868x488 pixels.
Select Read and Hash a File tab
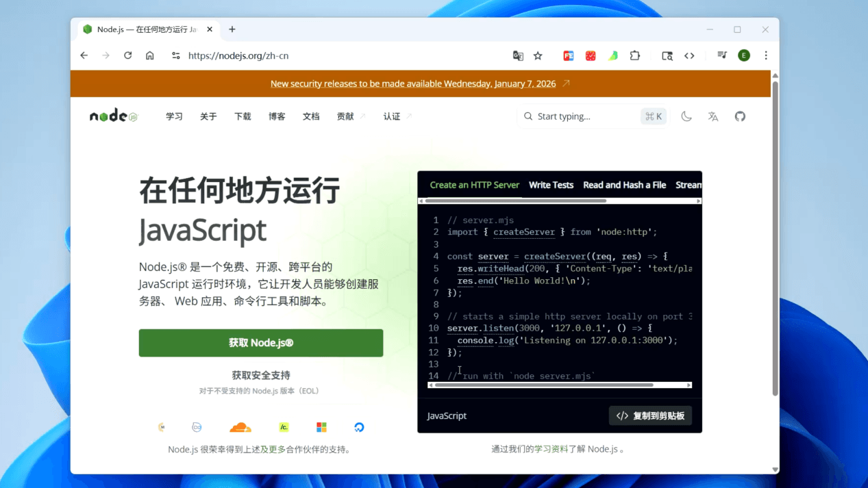[x=624, y=185]
